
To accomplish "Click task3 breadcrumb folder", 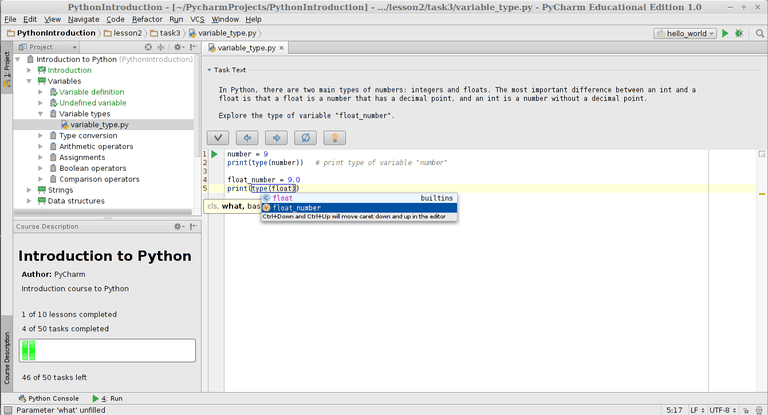I will [x=165, y=33].
